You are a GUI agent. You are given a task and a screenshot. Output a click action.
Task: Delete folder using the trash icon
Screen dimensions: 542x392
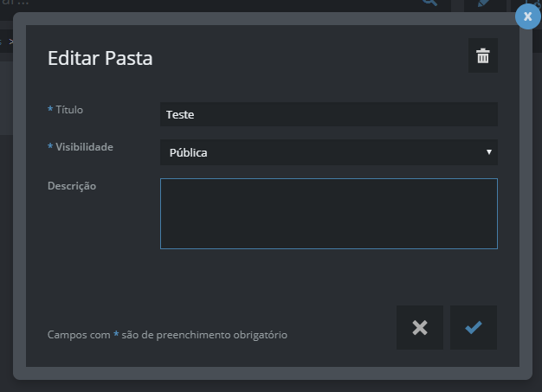482,56
